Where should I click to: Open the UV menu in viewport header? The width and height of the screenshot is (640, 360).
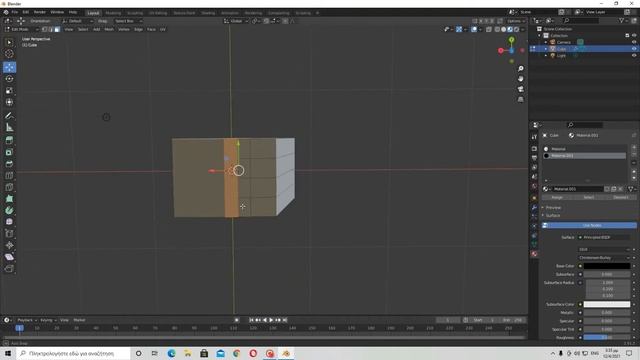(163, 29)
